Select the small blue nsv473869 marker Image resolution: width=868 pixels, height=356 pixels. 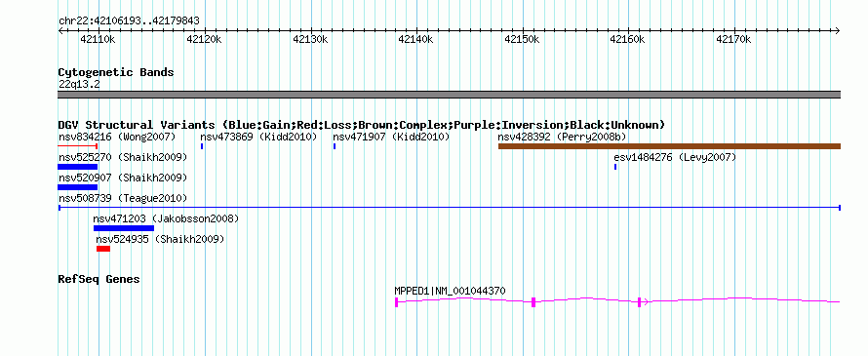click(x=202, y=146)
